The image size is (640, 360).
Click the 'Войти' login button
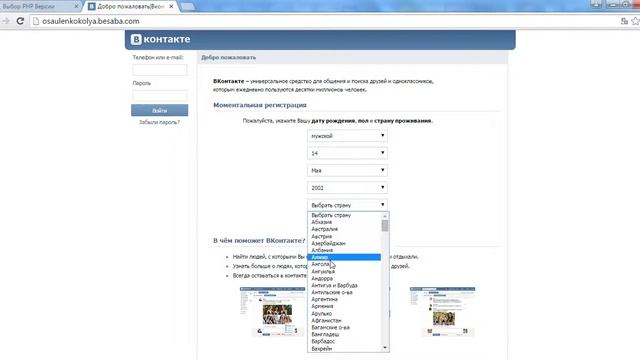[160, 110]
